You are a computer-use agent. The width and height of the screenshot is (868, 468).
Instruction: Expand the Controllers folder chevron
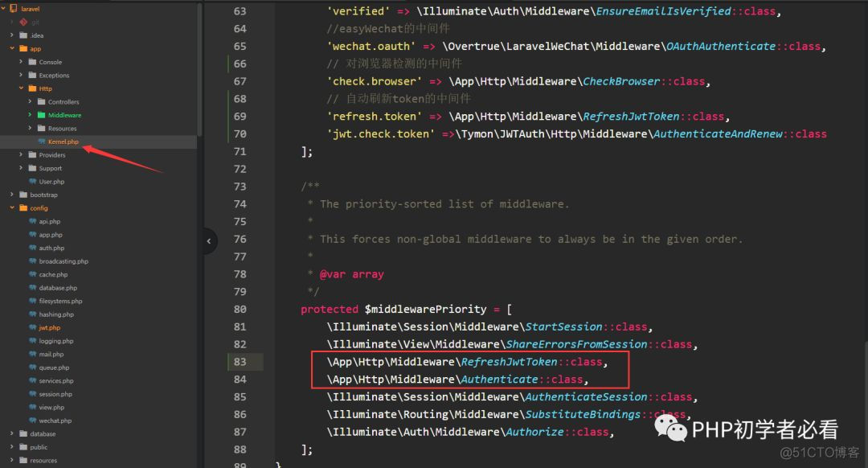[30, 101]
